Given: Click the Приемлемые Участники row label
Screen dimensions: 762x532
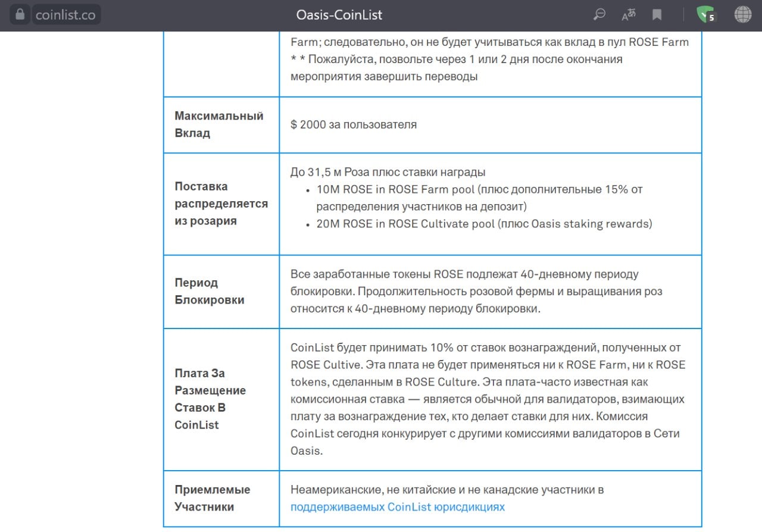Looking at the screenshot, I should (213, 498).
